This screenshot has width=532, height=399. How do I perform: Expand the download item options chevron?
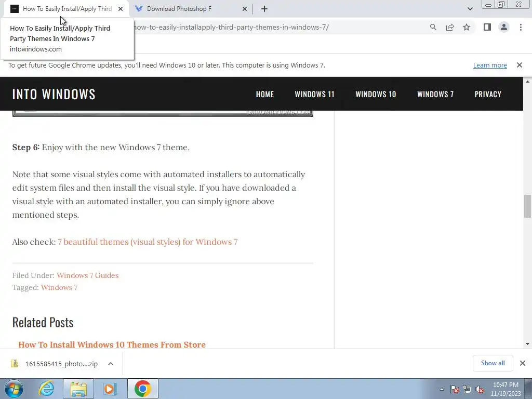coord(110,364)
